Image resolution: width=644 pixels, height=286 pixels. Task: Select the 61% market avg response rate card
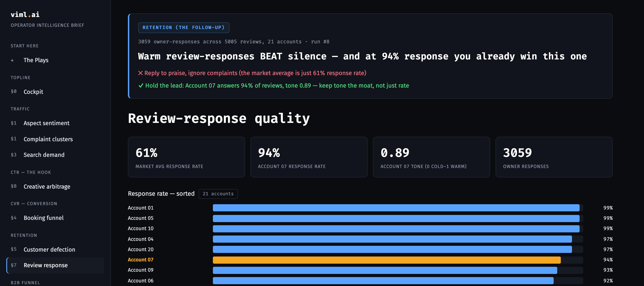[x=186, y=157]
